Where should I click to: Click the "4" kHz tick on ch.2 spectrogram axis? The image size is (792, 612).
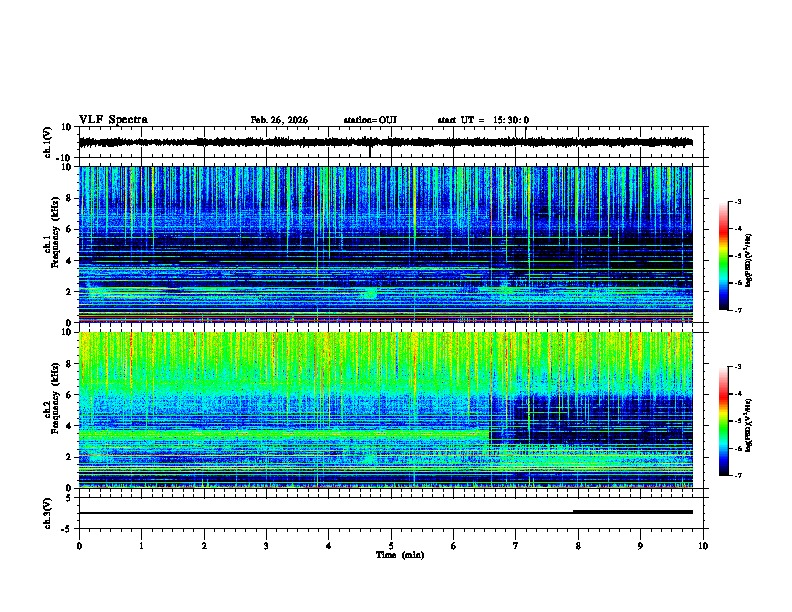(71, 426)
